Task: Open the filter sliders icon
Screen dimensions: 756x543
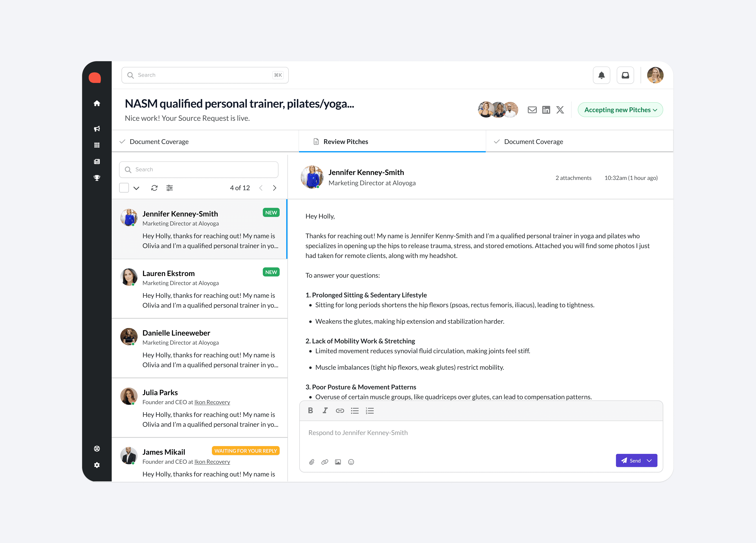Action: coord(169,188)
